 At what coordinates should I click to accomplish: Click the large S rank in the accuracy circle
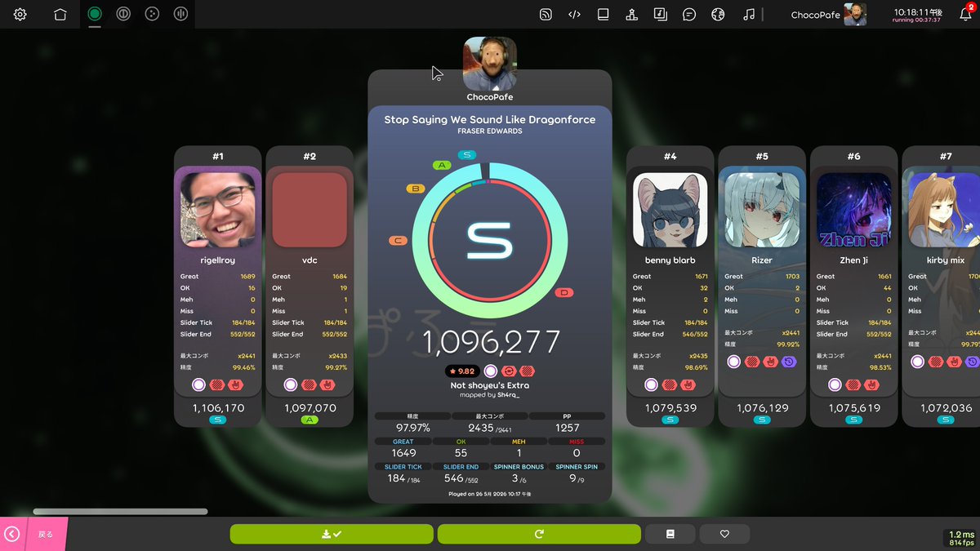[x=489, y=241]
